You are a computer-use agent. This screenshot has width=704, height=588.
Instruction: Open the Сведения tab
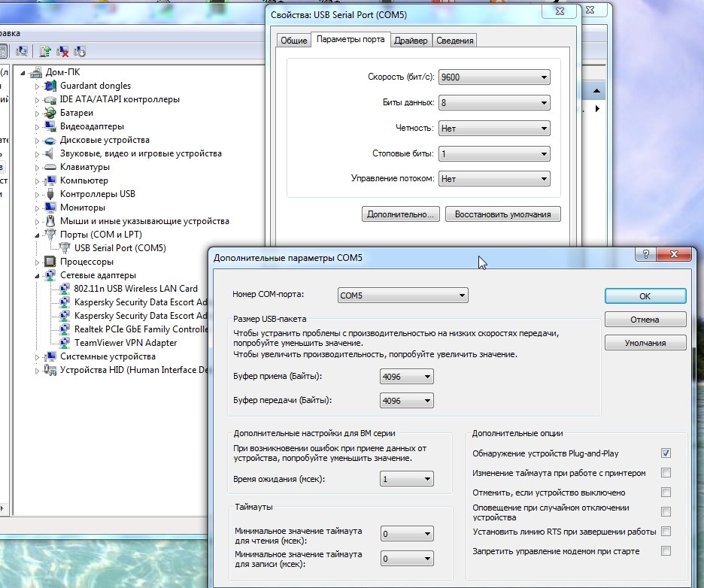(x=455, y=41)
